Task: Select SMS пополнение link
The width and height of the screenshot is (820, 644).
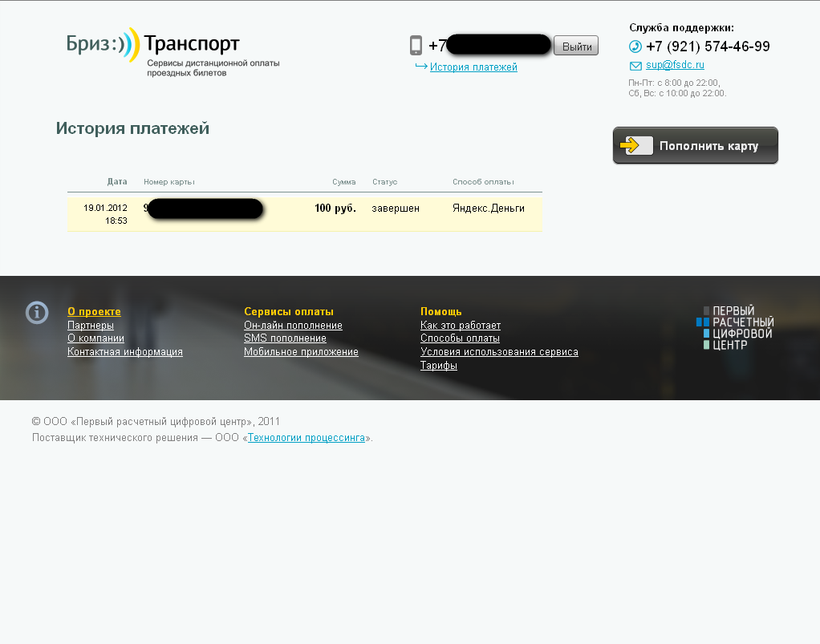Action: (285, 338)
